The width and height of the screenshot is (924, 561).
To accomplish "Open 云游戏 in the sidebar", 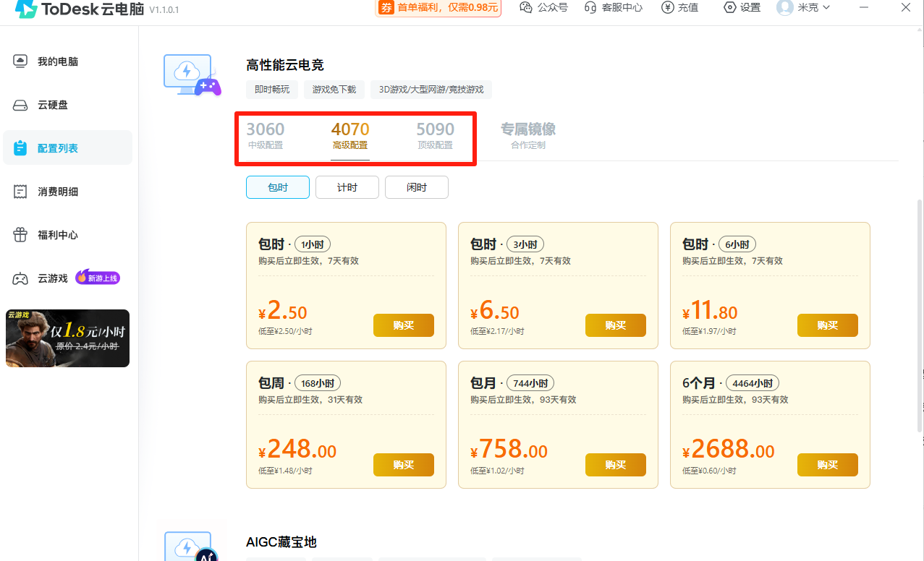I will [67, 278].
